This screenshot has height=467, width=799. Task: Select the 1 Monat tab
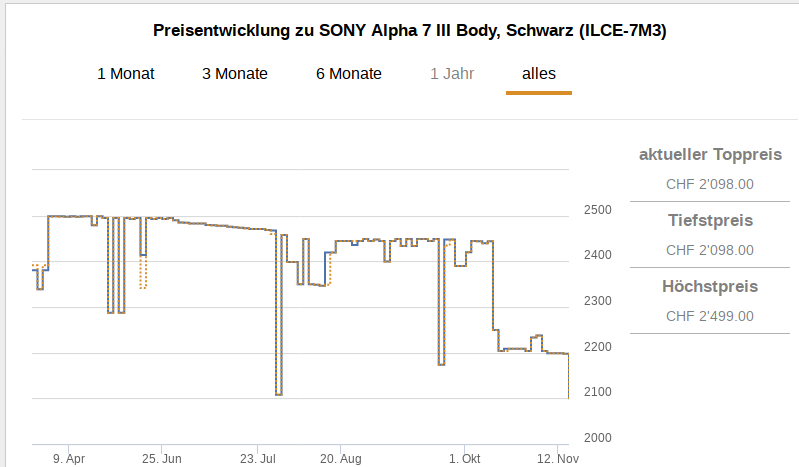pyautogui.click(x=126, y=74)
